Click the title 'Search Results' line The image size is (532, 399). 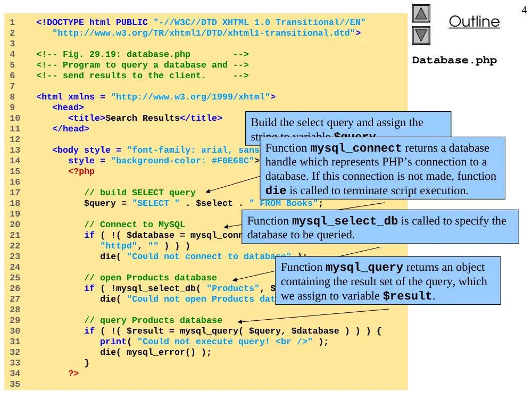tap(145, 118)
